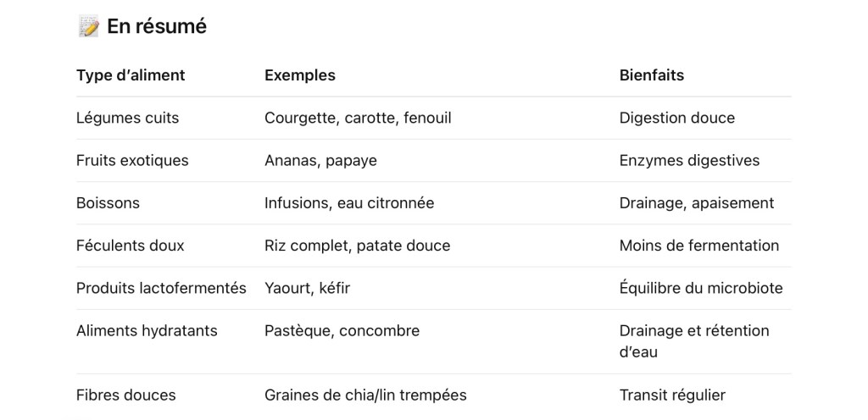Click the "Boissons" row label

[108, 203]
